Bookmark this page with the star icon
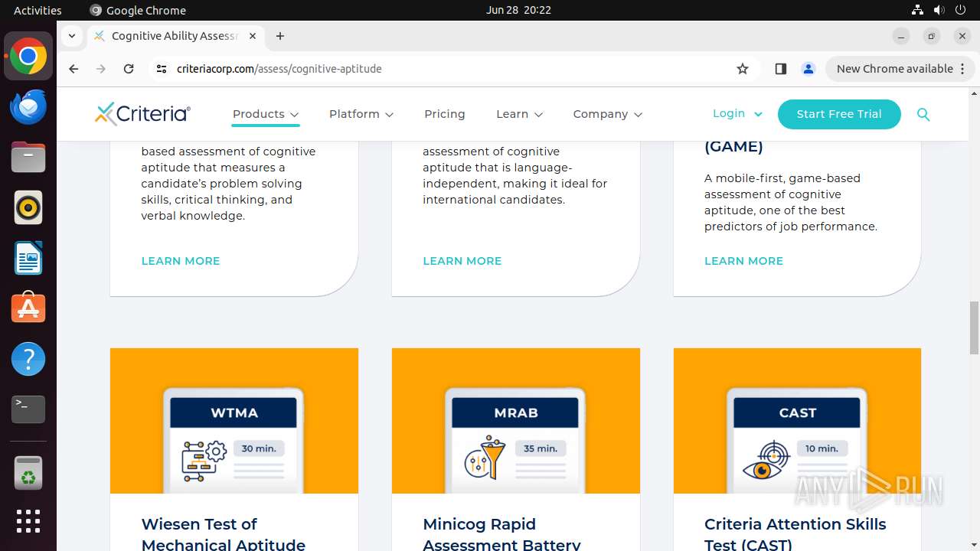Screen dimensions: 980x551 point(742,69)
